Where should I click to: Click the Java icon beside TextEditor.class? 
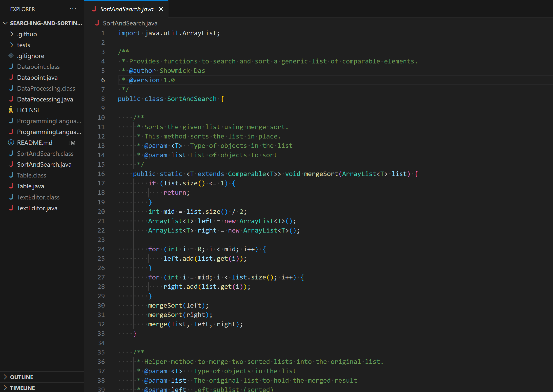coord(11,197)
